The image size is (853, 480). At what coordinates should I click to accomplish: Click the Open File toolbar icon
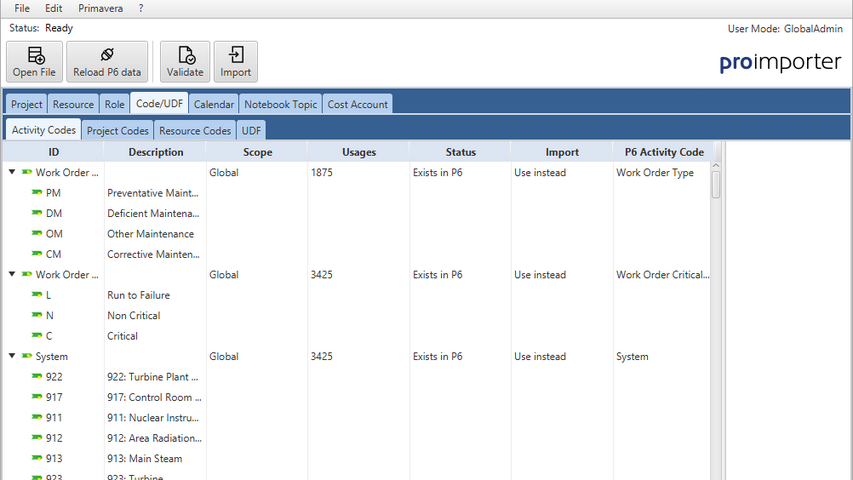(x=36, y=55)
